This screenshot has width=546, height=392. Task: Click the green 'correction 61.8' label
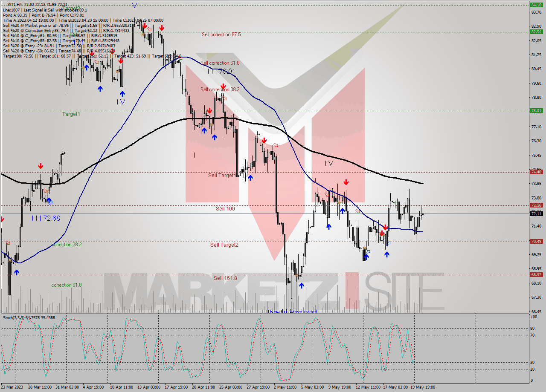(x=67, y=285)
